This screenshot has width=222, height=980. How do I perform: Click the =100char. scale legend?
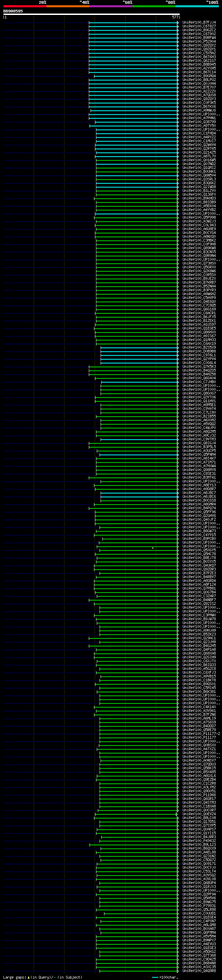tap(164, 977)
